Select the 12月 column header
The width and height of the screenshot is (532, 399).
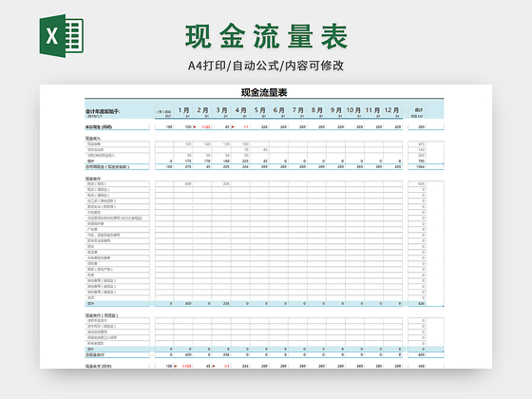click(x=391, y=110)
